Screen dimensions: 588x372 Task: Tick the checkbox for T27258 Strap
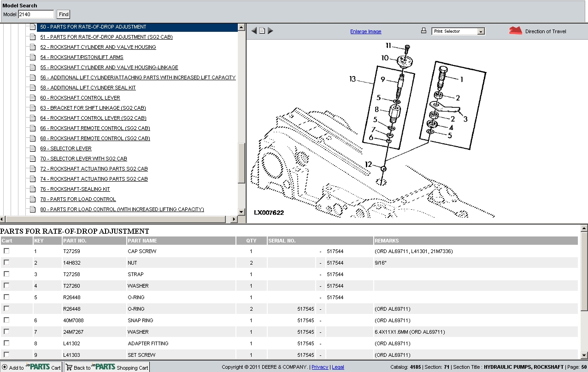tap(6, 274)
